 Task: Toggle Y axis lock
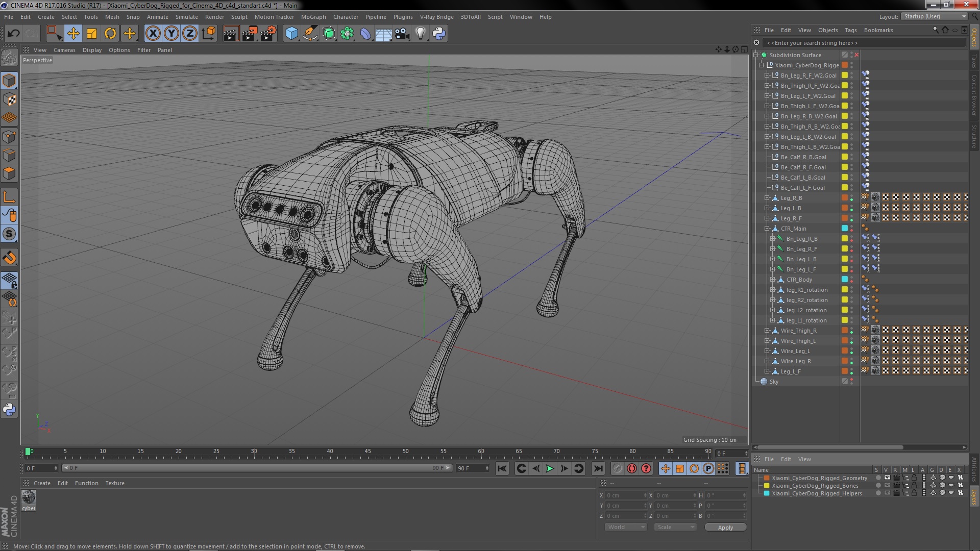171,34
